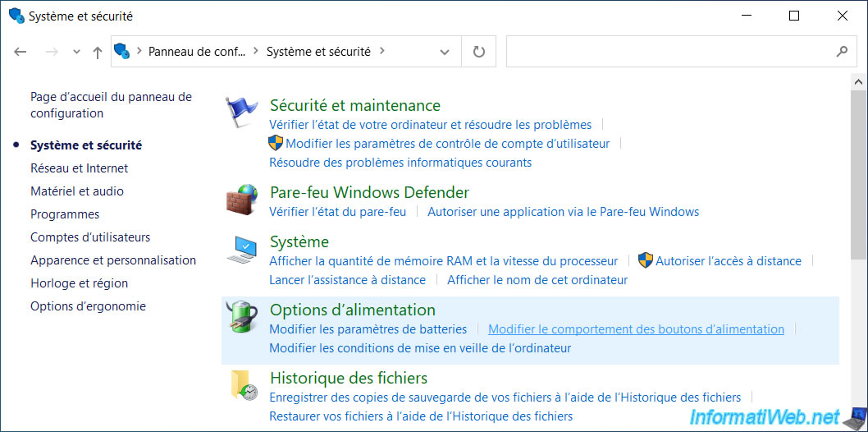Go up one level with the up arrow
The image size is (868, 432).
pos(98,52)
